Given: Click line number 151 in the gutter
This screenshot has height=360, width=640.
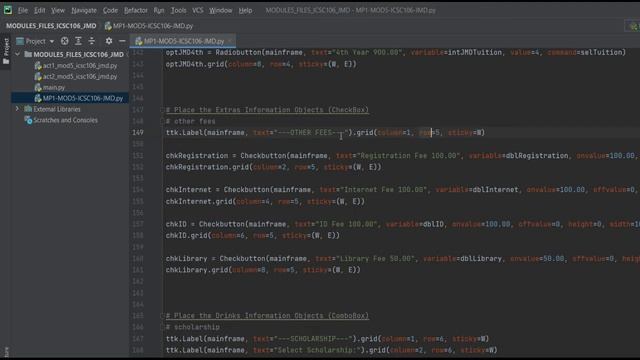Looking at the screenshot, I should tap(138, 156).
